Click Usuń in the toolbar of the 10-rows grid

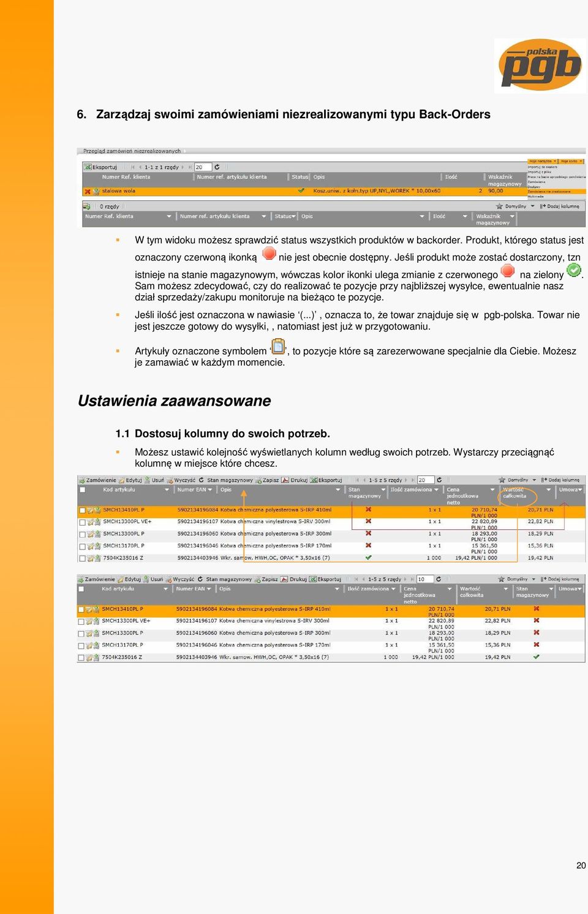[x=153, y=580]
